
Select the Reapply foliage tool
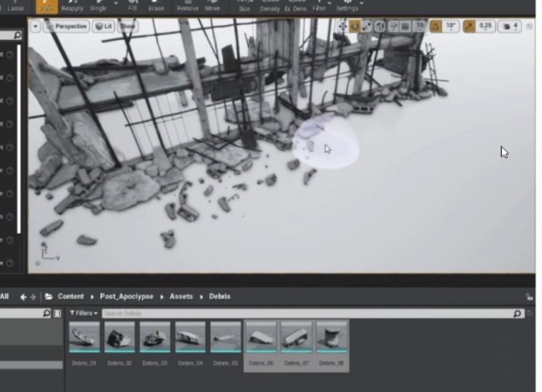[72, 6]
